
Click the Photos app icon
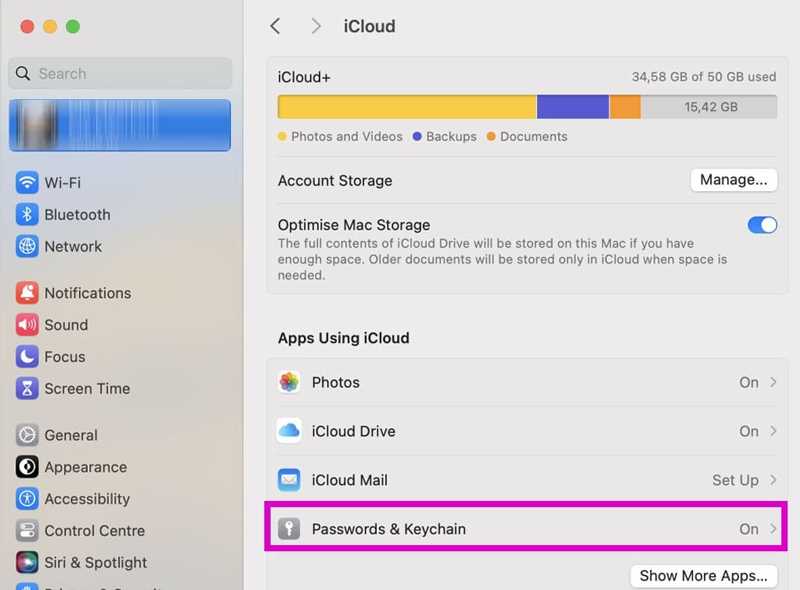click(289, 382)
